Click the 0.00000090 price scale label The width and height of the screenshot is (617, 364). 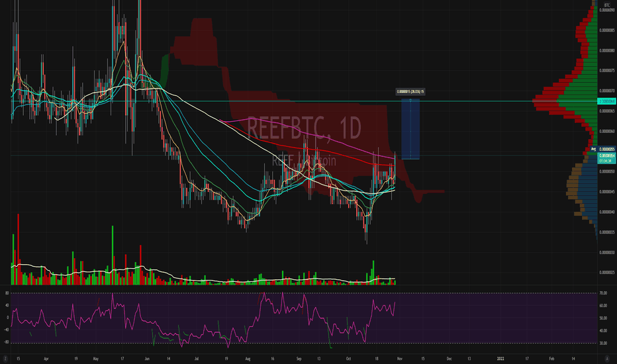click(607, 10)
